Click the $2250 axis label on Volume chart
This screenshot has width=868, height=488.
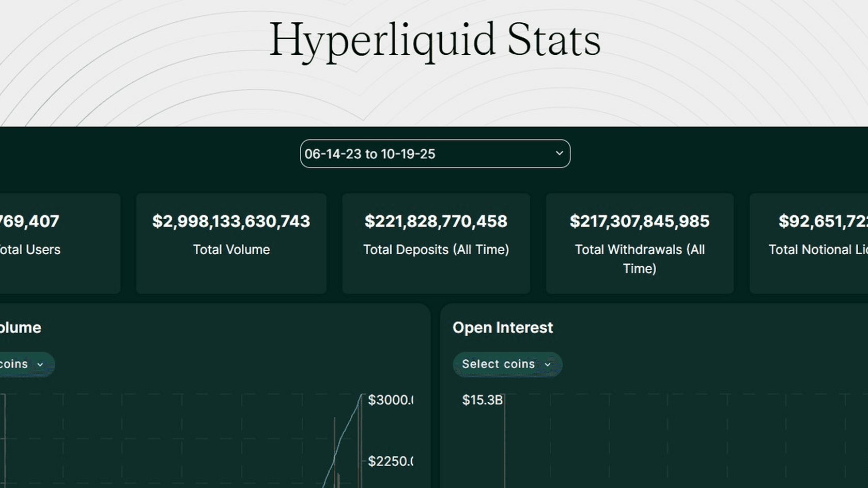point(390,461)
